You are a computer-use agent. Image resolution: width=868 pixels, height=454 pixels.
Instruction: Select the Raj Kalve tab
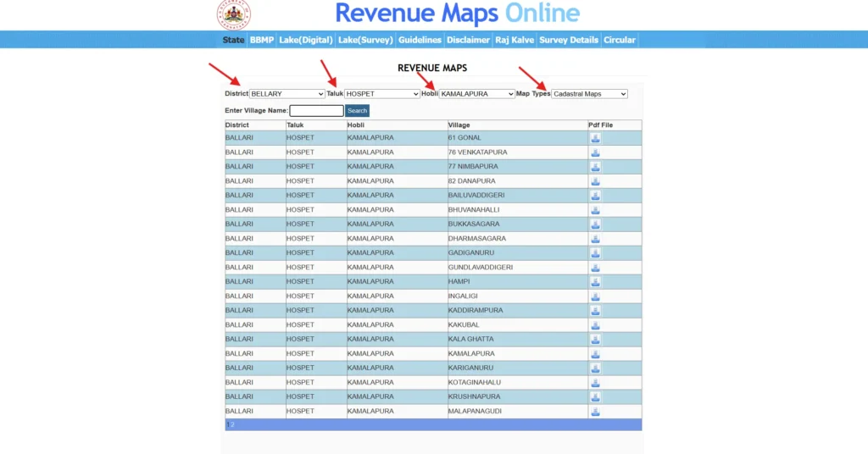(x=515, y=40)
